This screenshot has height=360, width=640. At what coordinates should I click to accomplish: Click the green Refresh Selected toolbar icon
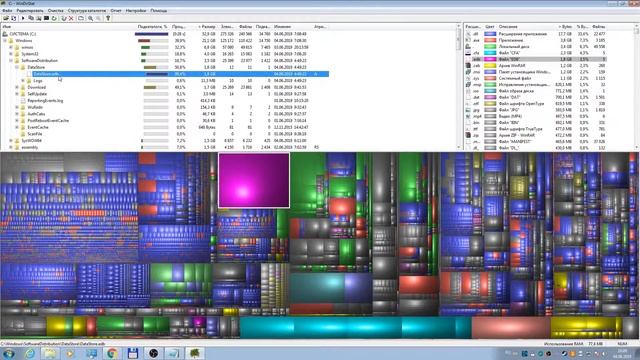54,18
